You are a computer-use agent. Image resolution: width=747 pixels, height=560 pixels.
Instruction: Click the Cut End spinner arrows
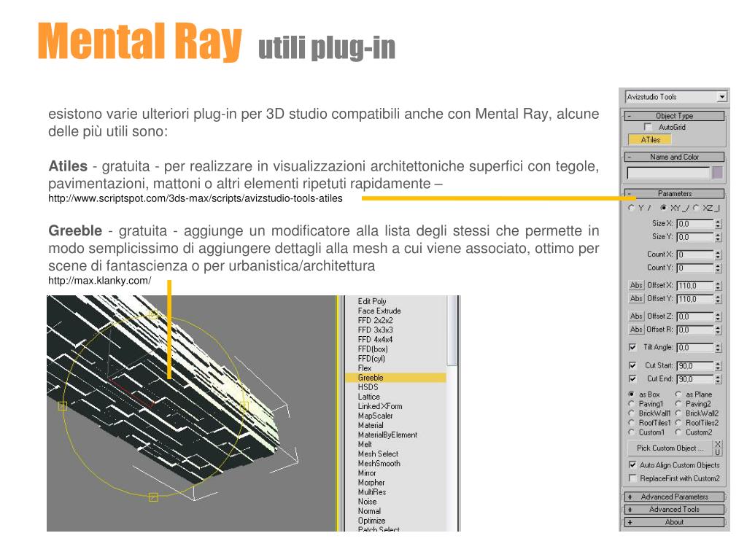[719, 379]
